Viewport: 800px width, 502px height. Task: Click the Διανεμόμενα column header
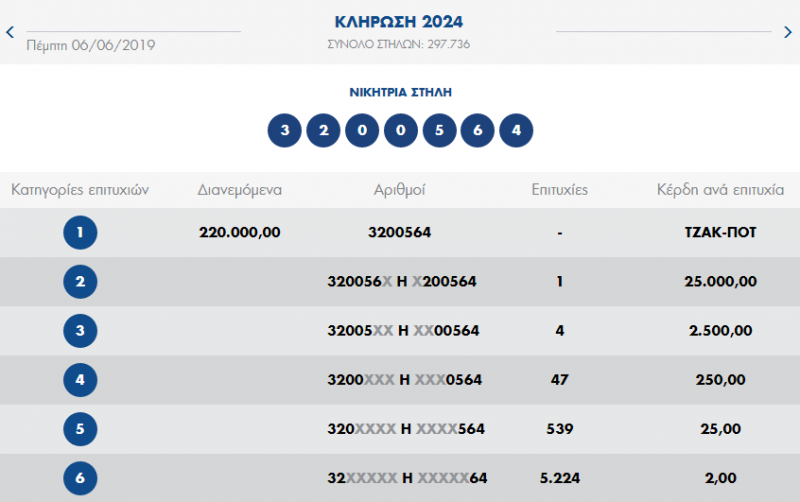coord(240,190)
